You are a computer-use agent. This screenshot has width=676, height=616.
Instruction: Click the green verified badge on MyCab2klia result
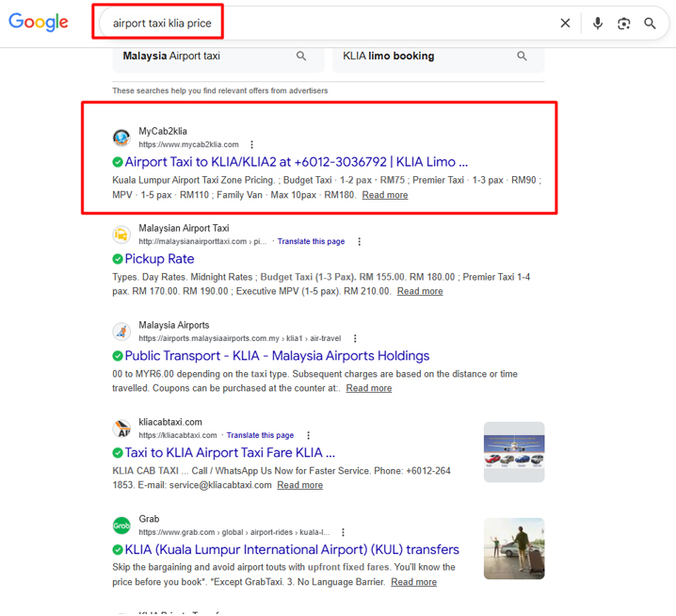click(118, 162)
